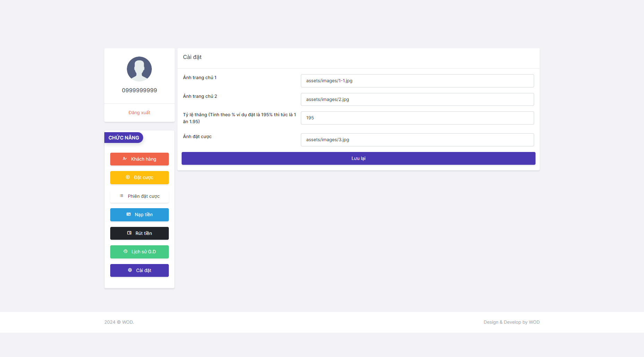Open the Đặt cược page
Viewport: 644px width, 357px height.
139,178
